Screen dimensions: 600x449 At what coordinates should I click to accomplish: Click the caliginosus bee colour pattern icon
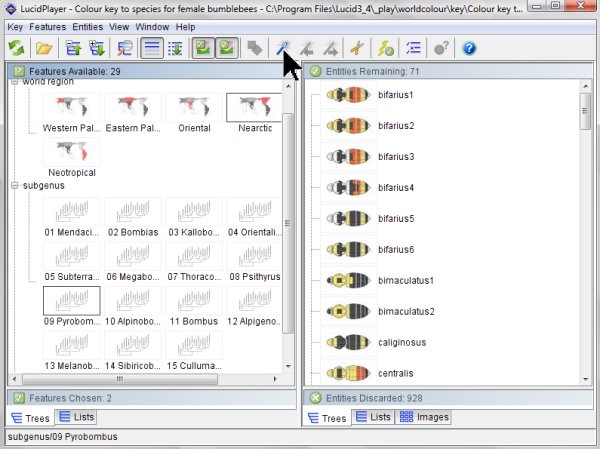(349, 342)
